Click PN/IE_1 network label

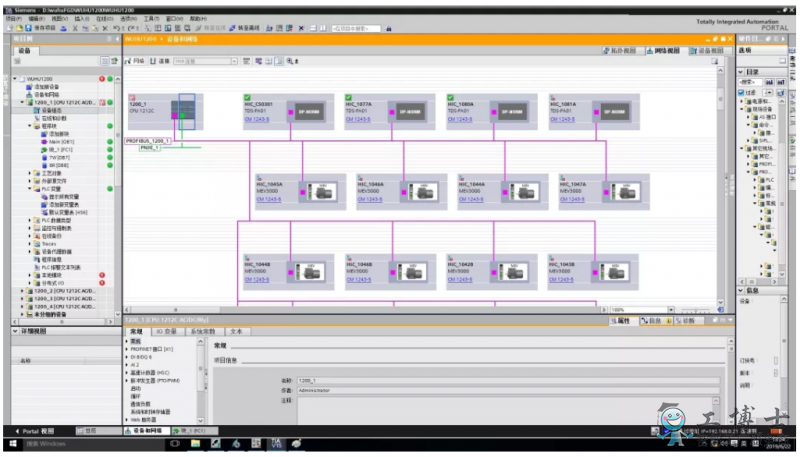pyautogui.click(x=149, y=147)
